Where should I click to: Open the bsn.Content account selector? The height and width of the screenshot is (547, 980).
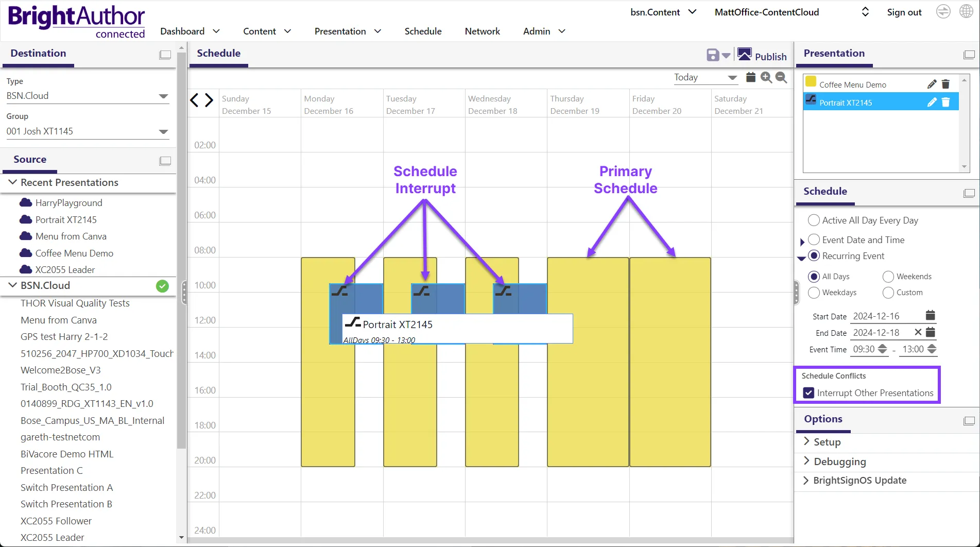pos(663,12)
